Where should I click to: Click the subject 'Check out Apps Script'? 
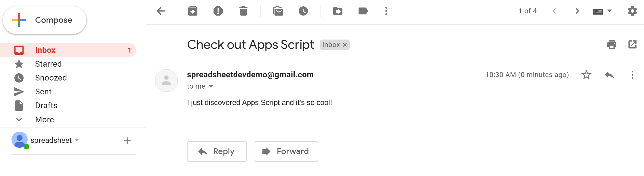(250, 45)
